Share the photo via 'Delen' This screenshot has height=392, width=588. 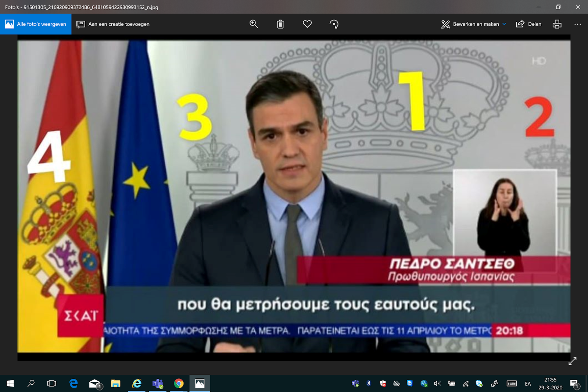(529, 24)
